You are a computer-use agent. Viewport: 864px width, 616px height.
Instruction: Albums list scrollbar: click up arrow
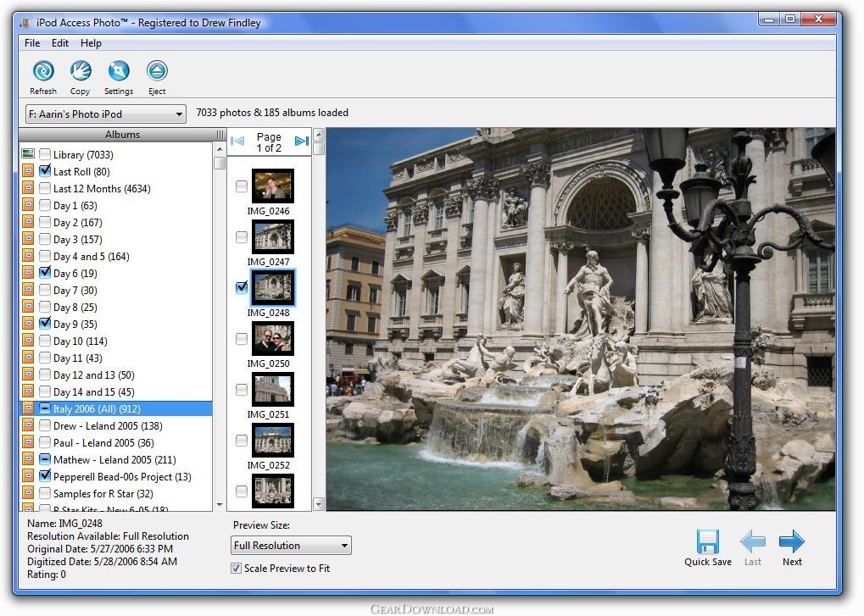pyautogui.click(x=220, y=148)
